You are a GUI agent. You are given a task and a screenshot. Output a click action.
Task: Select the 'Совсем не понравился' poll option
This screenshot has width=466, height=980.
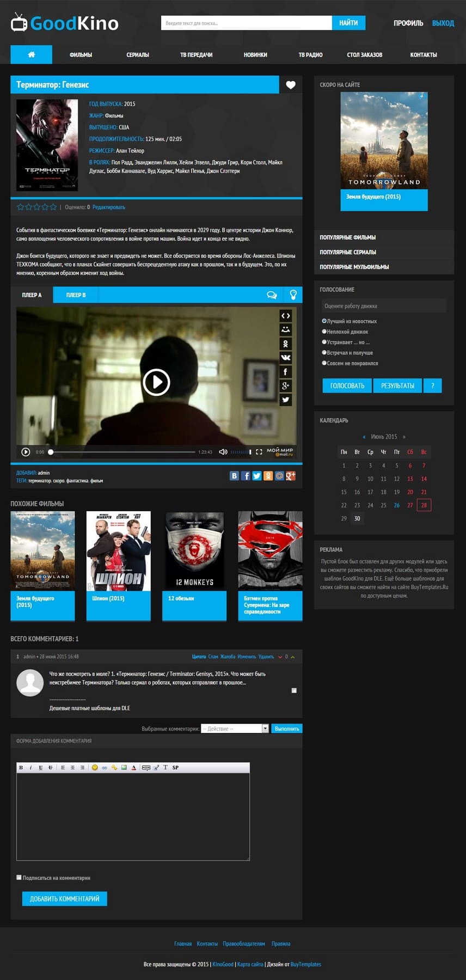point(324,363)
